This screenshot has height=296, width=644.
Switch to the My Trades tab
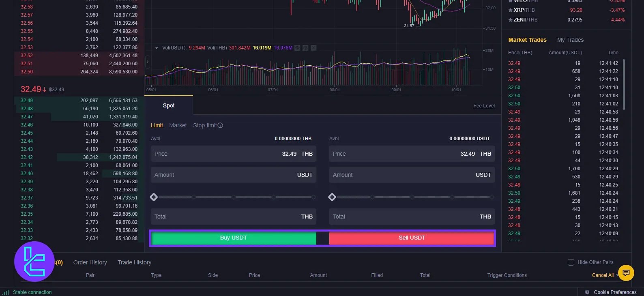(570, 40)
